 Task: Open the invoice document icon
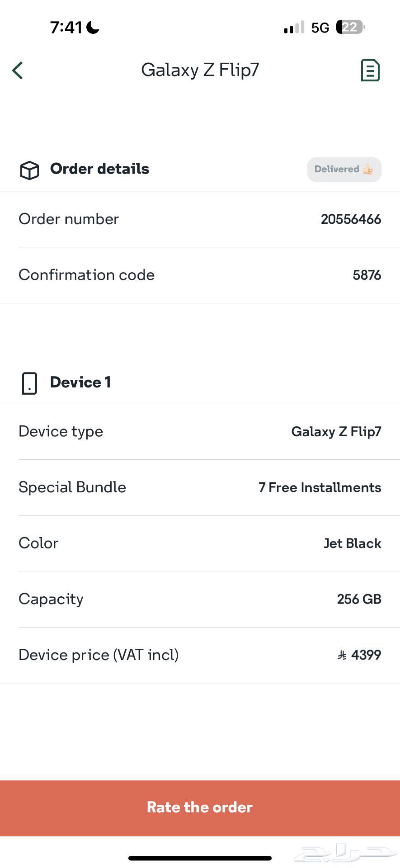pos(370,70)
